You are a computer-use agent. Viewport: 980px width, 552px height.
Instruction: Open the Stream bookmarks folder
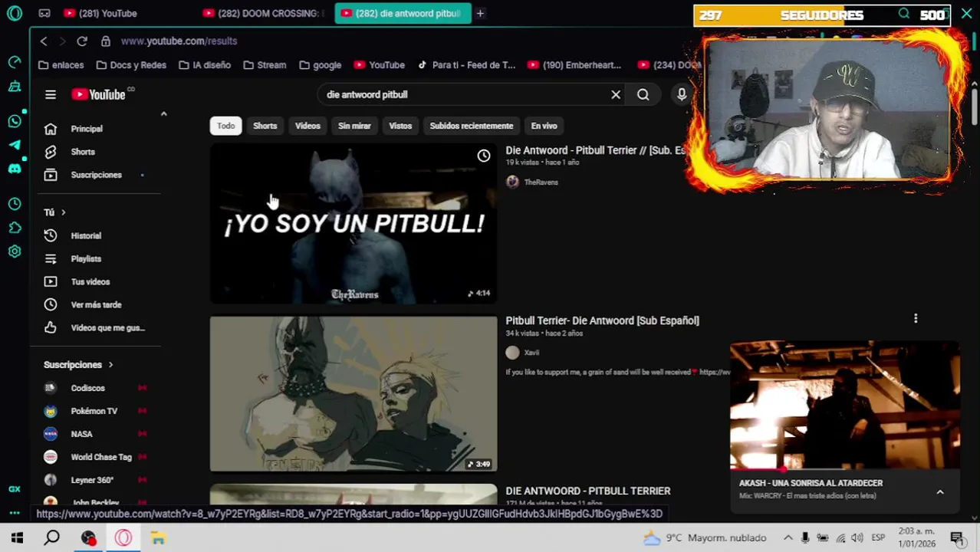264,65
